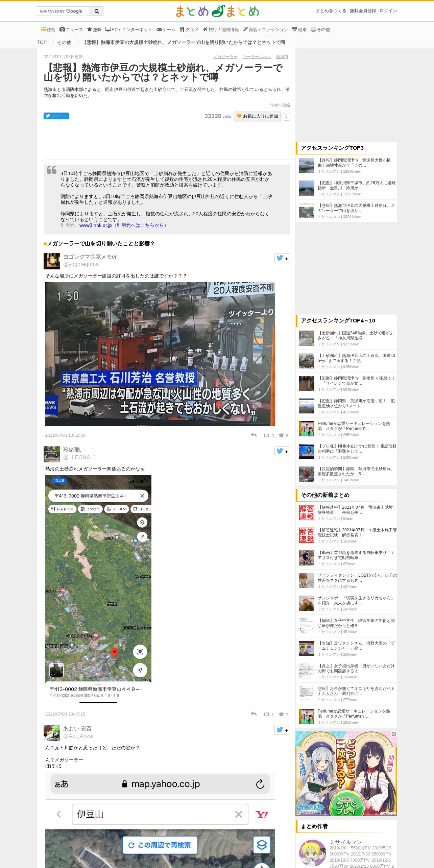Click the ミサイルマン author avatar
The width and height of the screenshot is (434, 868).
313,853
